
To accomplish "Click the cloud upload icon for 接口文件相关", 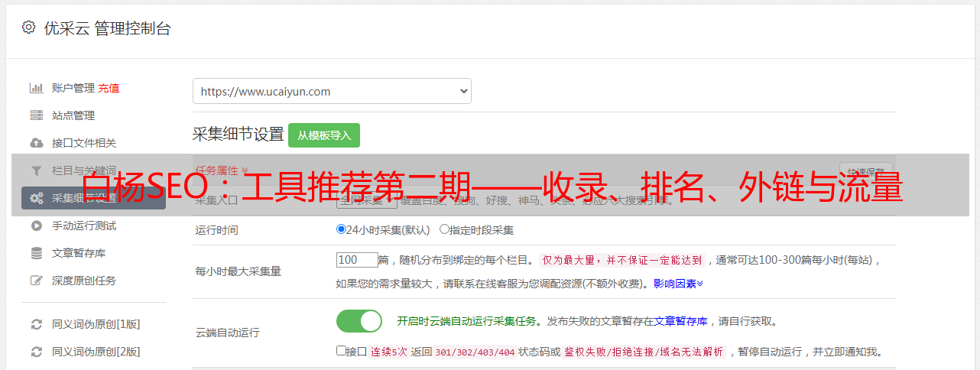I will [x=36, y=143].
